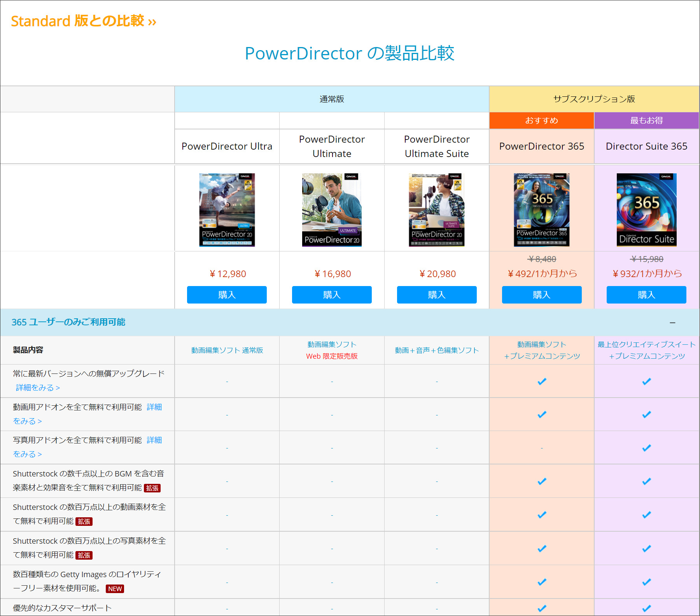Click the 拡張 badge on Shutterstock 写真素材 row
The image size is (700, 616).
(84, 555)
